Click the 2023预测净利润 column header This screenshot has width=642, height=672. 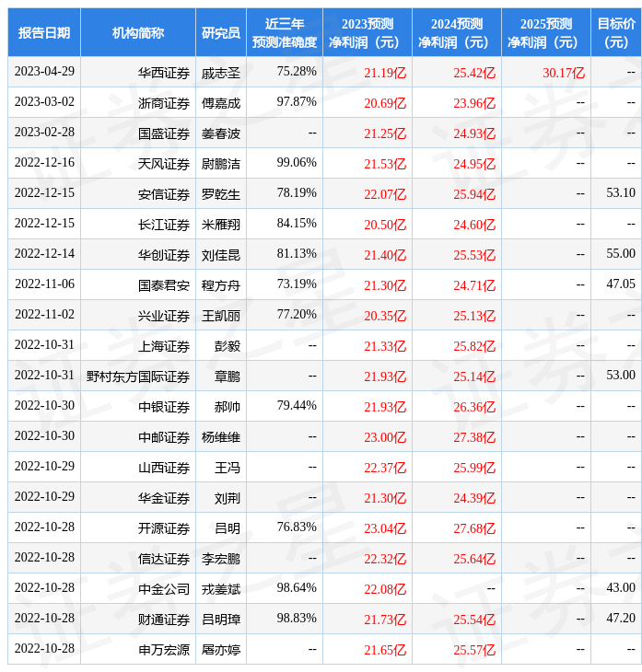click(x=367, y=32)
